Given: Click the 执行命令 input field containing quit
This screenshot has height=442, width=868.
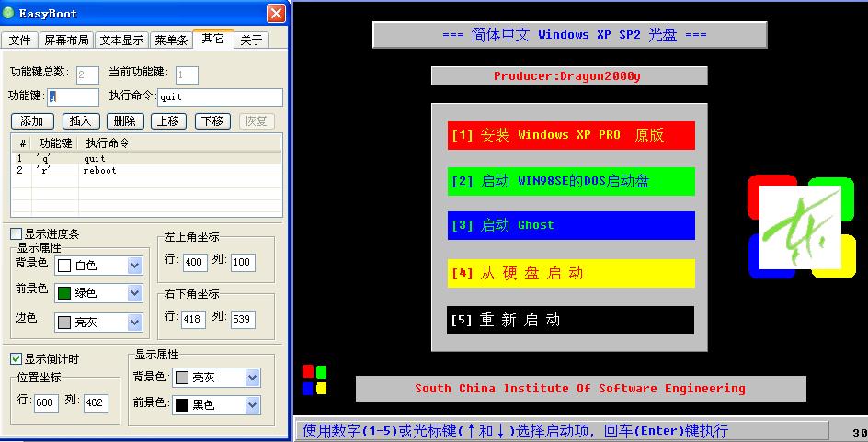Looking at the screenshot, I should (221, 96).
